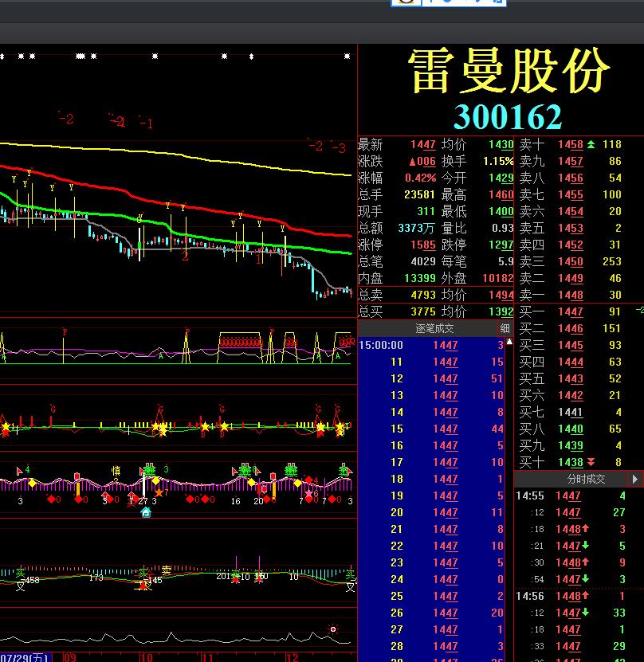Click the scroll-up arrow of 逐笔成交 list

point(509,342)
